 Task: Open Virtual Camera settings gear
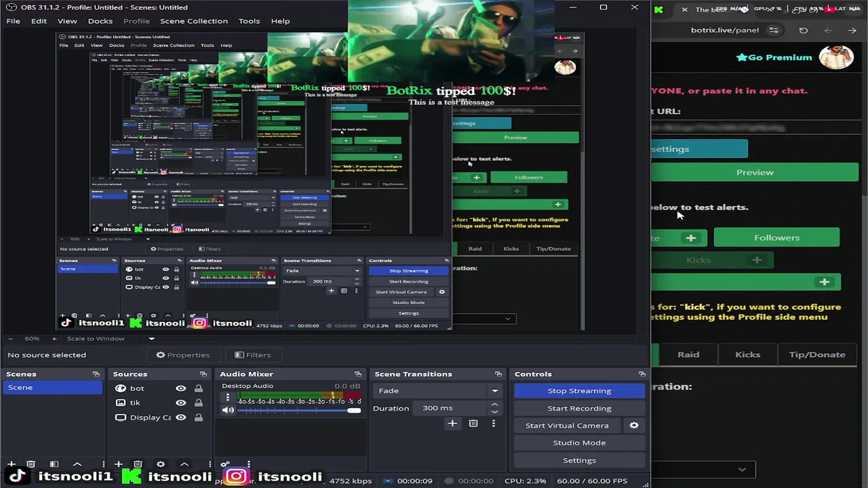coord(634,426)
